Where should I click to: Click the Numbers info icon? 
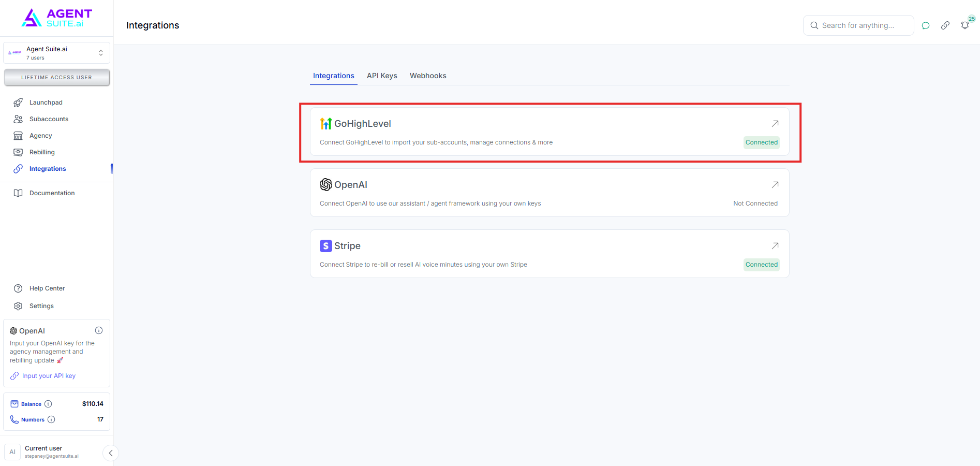(51, 419)
